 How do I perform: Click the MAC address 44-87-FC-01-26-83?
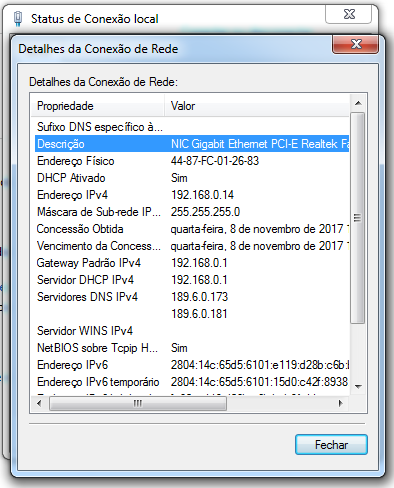215,161
